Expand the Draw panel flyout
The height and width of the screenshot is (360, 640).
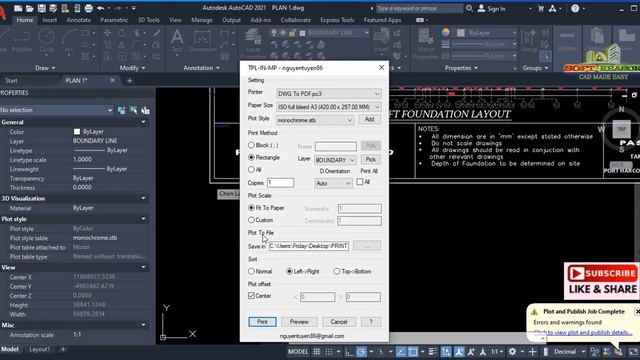(x=45, y=68)
